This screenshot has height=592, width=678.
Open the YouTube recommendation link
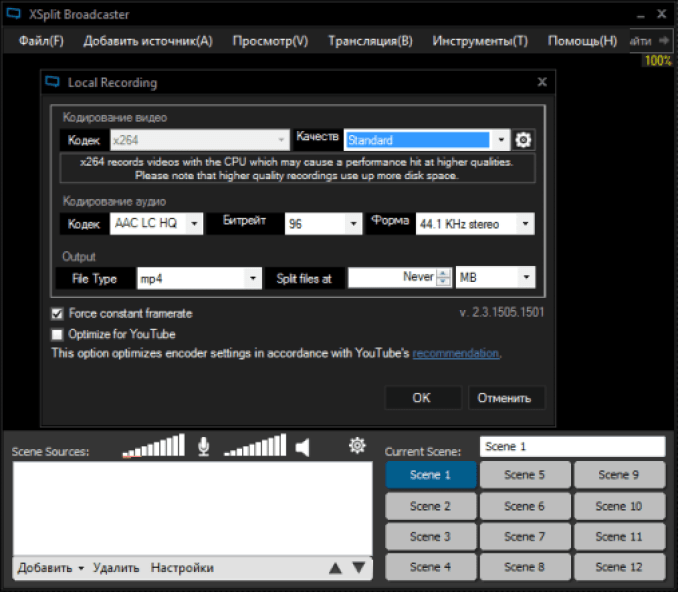coord(455,353)
